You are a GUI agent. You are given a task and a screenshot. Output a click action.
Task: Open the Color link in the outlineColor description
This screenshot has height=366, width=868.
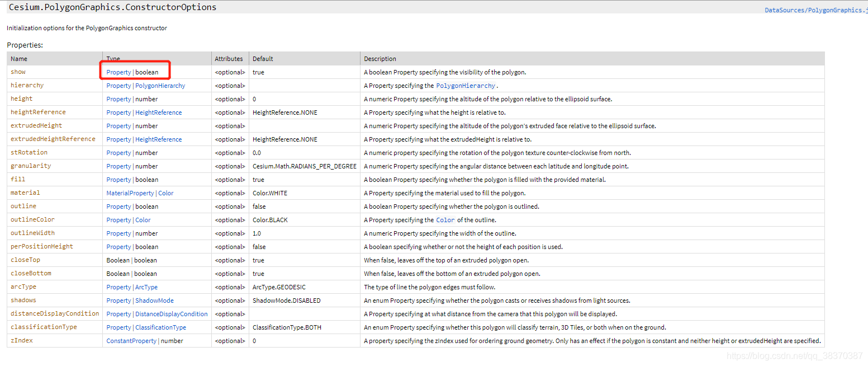(445, 219)
